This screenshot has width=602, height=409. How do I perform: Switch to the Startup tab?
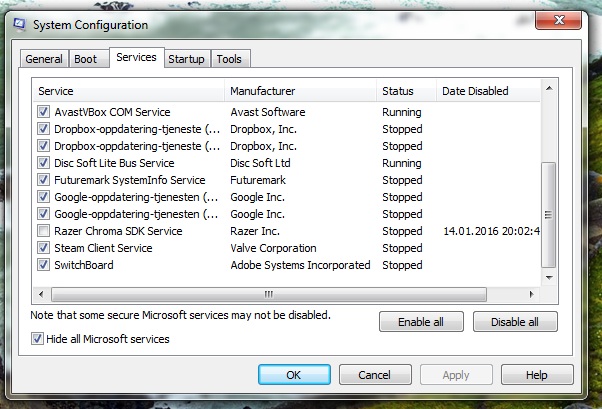click(187, 59)
